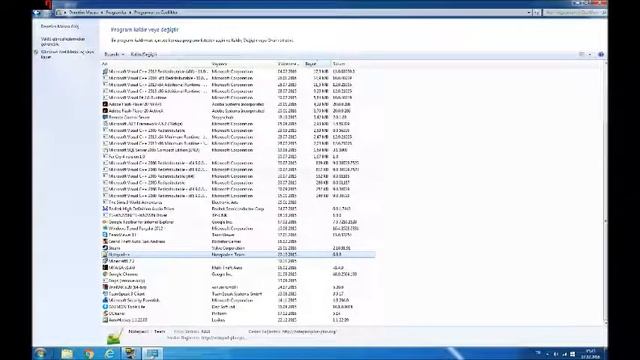
Task: Click the Valve Corporation publisher cell
Action: (228, 248)
